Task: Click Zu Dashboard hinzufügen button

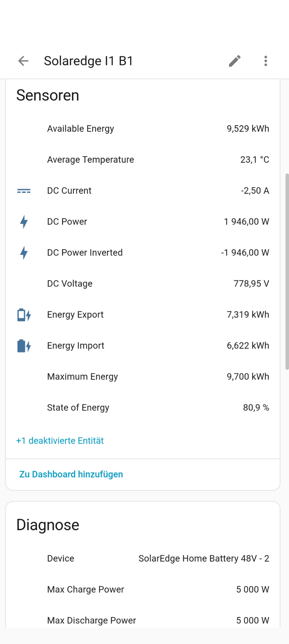Action: [x=71, y=474]
